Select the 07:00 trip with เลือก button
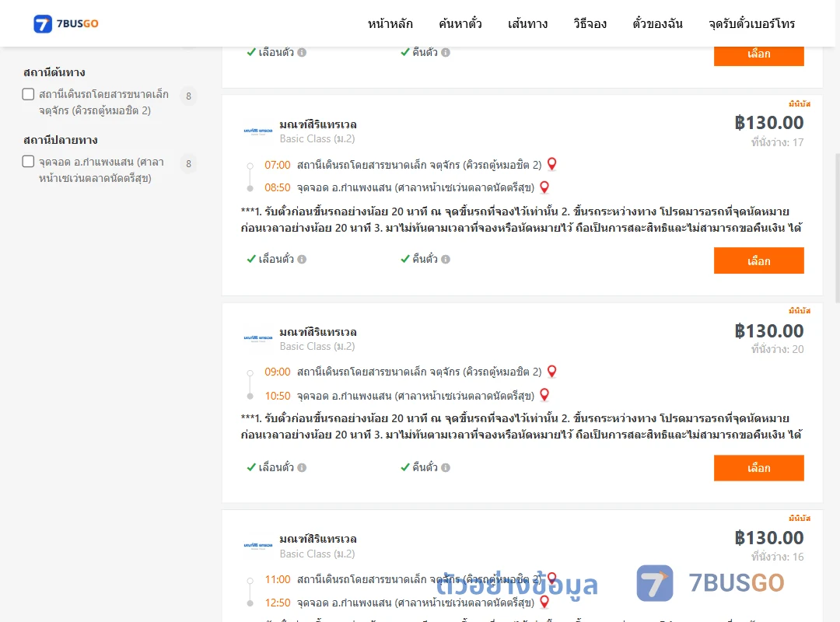Screen dimensions: 840x622 coord(758,261)
